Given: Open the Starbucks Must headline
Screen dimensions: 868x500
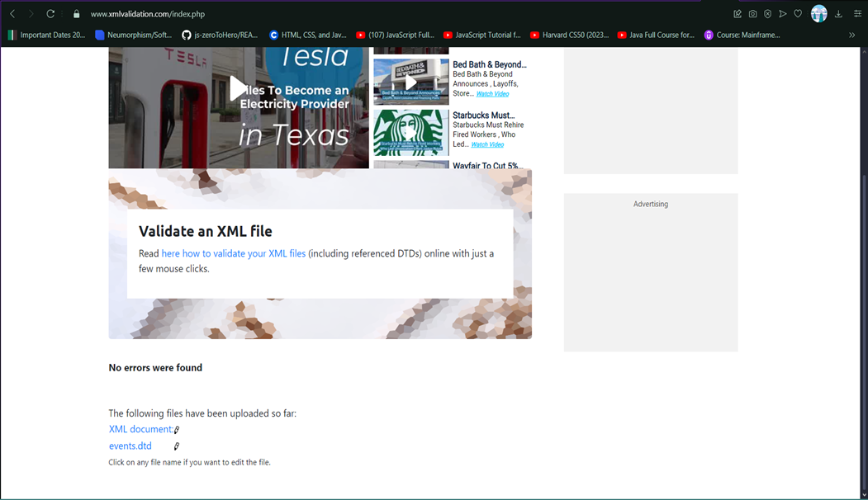Looking at the screenshot, I should pyautogui.click(x=483, y=115).
